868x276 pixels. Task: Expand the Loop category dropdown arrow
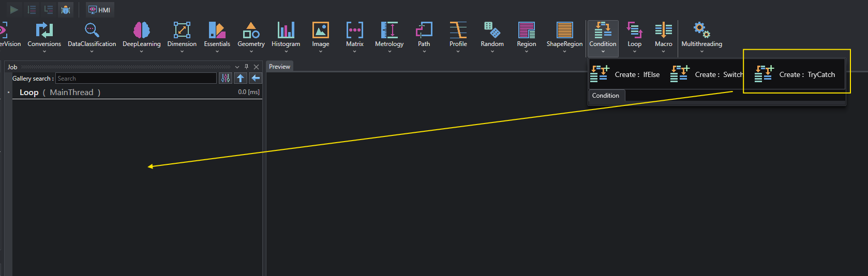(x=634, y=51)
